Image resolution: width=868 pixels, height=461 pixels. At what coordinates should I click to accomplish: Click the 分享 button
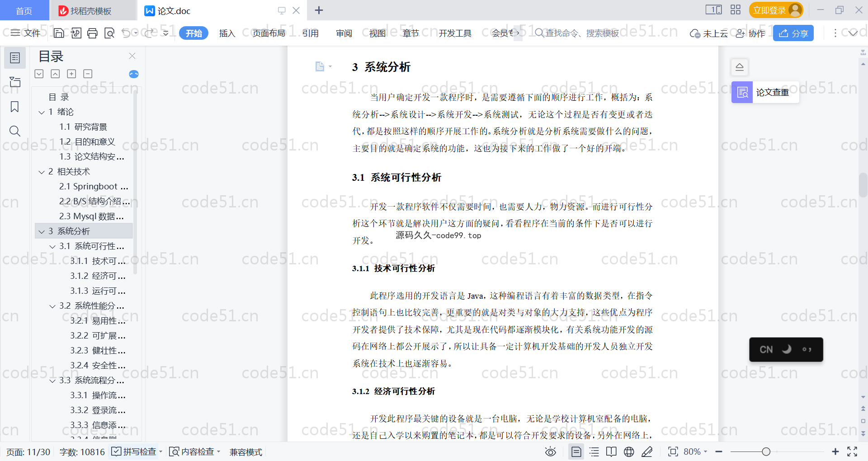coord(793,33)
